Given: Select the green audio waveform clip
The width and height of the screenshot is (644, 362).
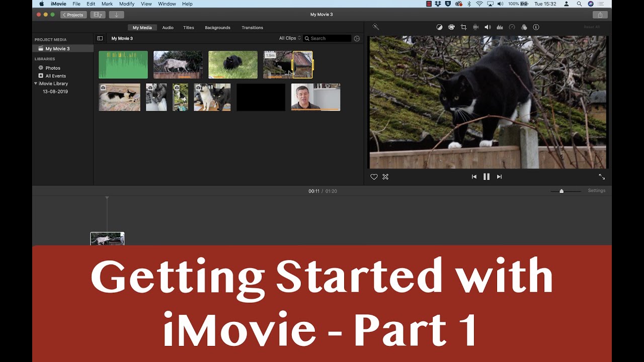Looking at the screenshot, I should click(123, 64).
